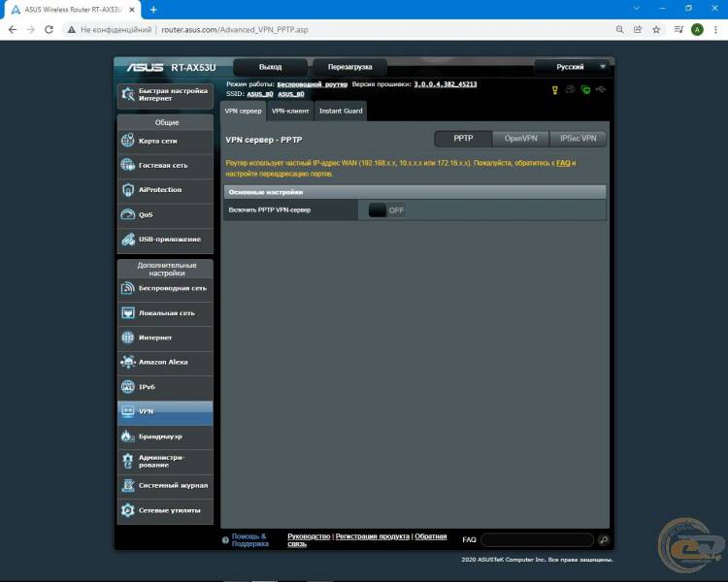The width and height of the screenshot is (728, 582).
Task: Open Firewall (Брандмауэр) flame icon
Action: 128,436
